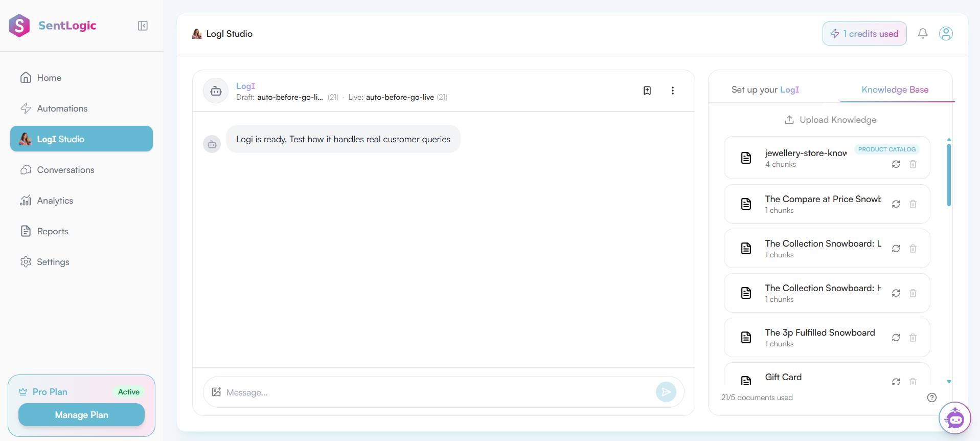Refresh the jewellery-store knowledge document
980x441 pixels.
click(x=896, y=164)
